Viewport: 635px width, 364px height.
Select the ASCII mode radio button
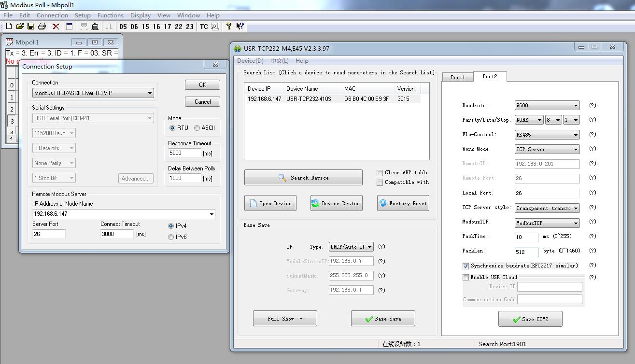197,128
